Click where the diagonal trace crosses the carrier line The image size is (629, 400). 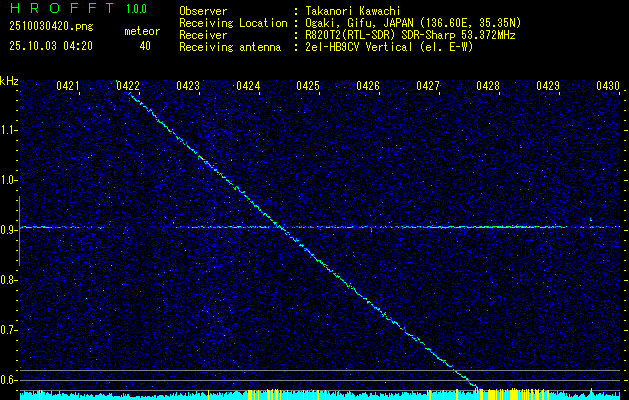[x=281, y=227]
